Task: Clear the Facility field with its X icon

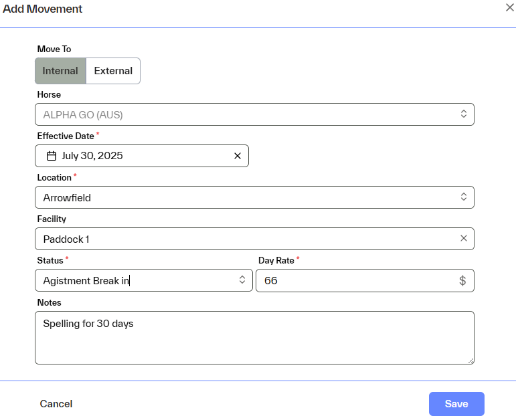Action: coord(464,239)
